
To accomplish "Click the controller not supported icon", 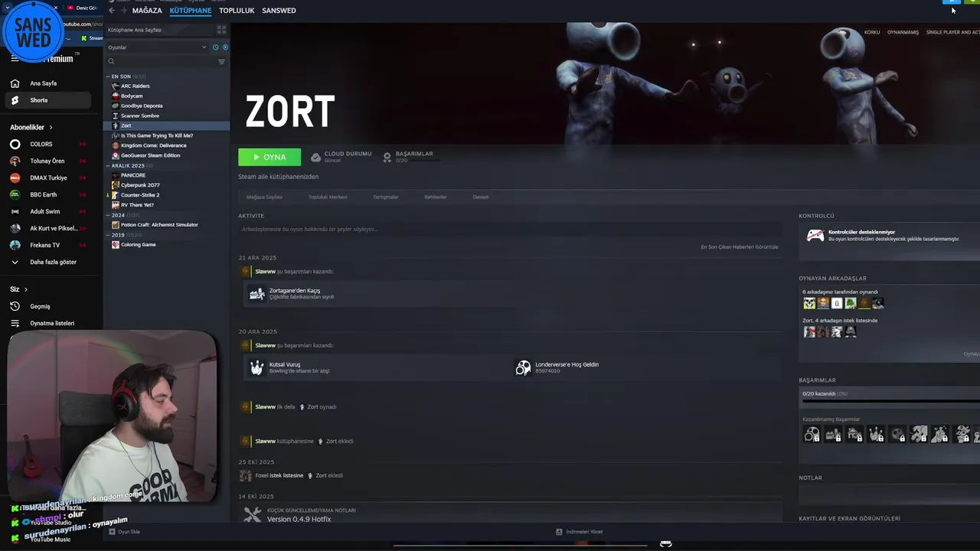I will click(815, 236).
